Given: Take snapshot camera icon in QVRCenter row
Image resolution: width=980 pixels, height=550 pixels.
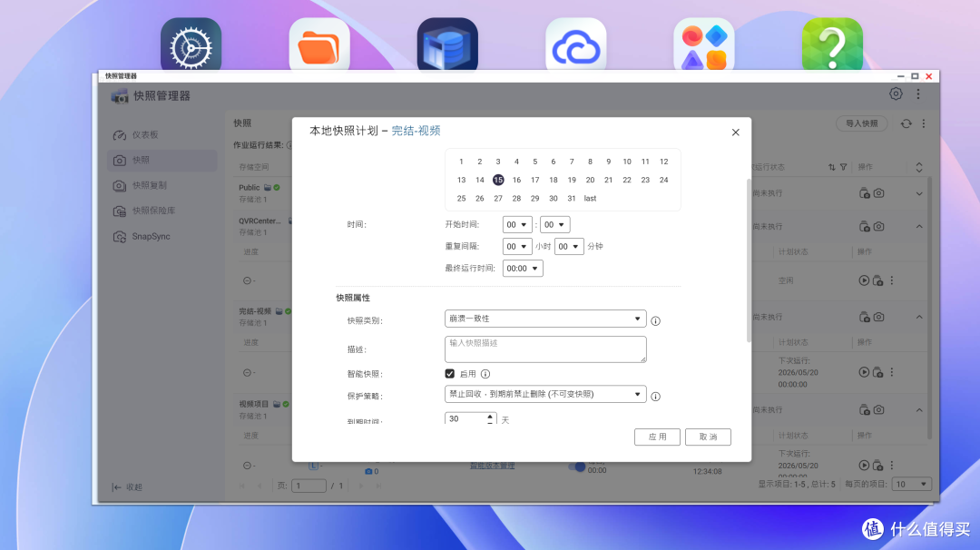Looking at the screenshot, I should click(x=878, y=226).
